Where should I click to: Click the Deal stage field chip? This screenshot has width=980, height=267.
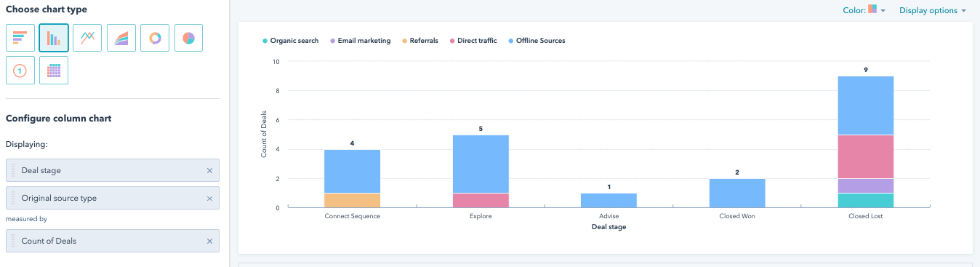coord(112,170)
